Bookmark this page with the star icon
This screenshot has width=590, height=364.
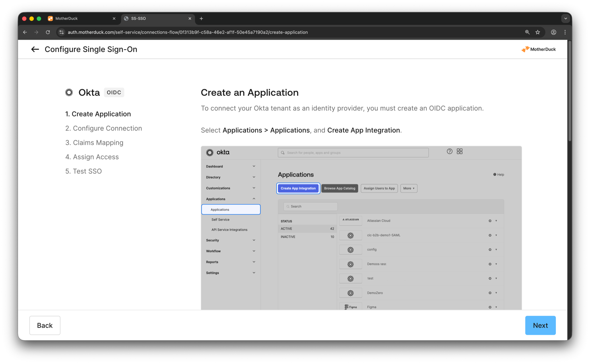(537, 32)
